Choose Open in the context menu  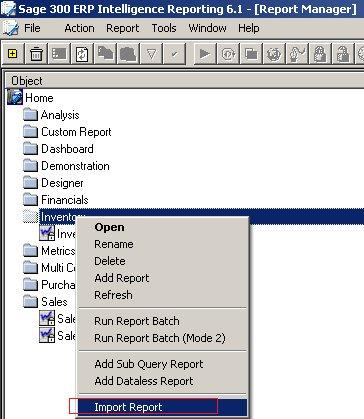163,227
